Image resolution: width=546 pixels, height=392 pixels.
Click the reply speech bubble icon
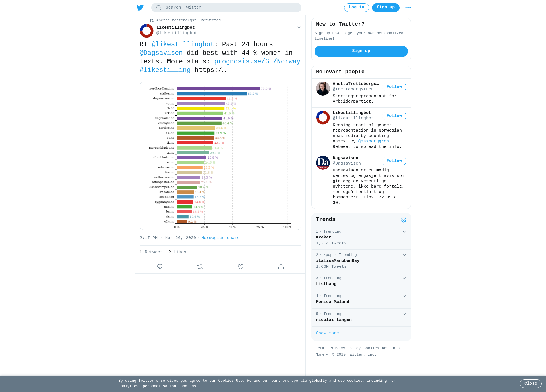click(x=160, y=267)
